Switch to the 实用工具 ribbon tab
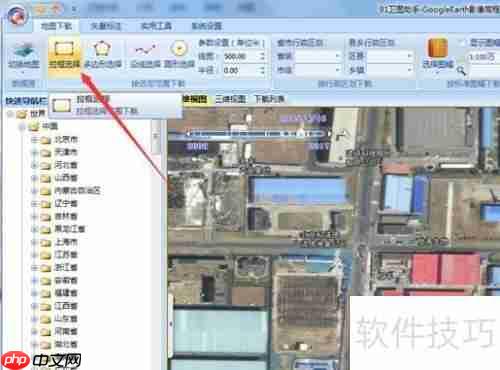Image resolution: width=500 pixels, height=370 pixels. pos(156,26)
